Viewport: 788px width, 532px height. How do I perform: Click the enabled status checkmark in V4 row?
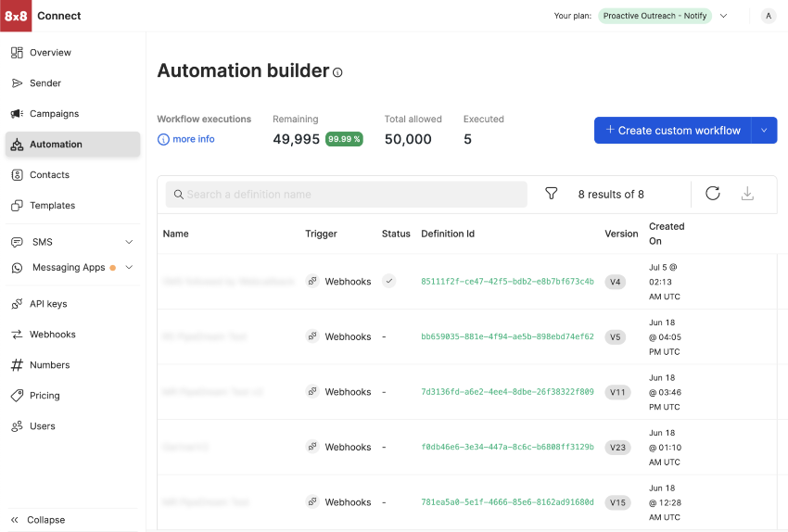[x=388, y=281]
